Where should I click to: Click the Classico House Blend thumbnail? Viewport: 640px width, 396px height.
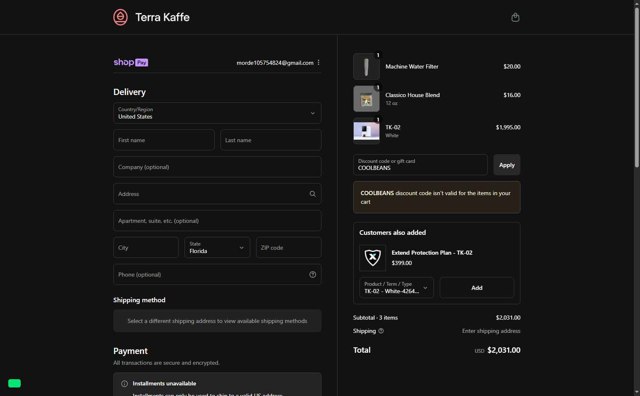click(366, 99)
